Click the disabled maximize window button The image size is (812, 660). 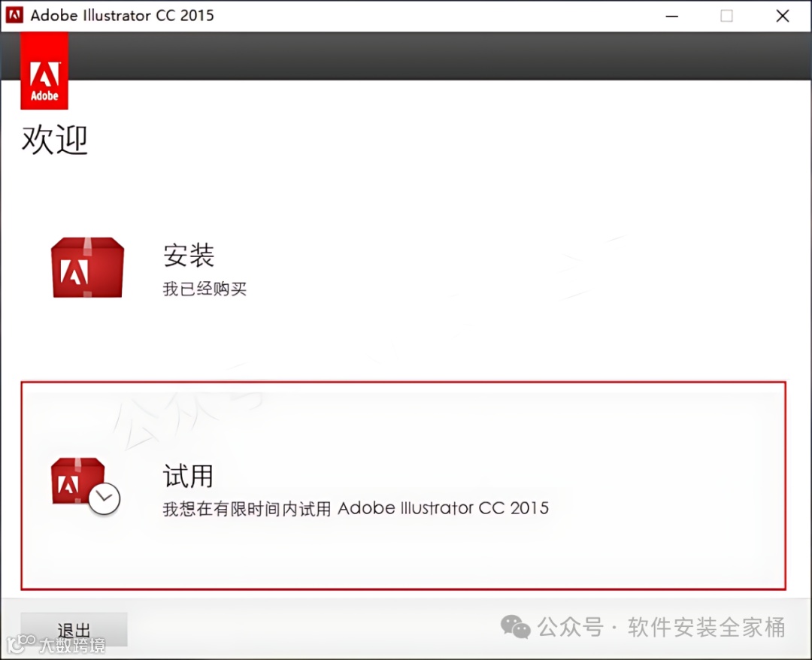pyautogui.click(x=726, y=16)
